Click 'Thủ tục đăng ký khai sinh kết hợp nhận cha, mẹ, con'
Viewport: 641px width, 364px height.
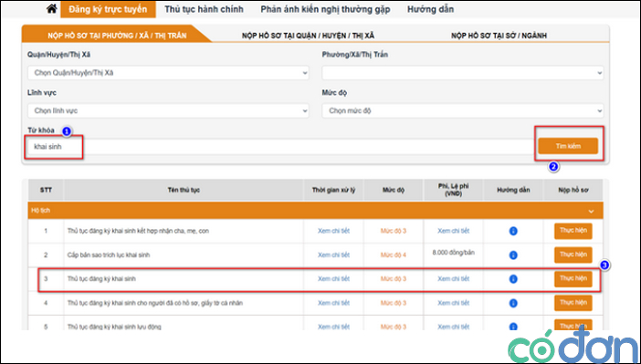pyautogui.click(x=138, y=231)
